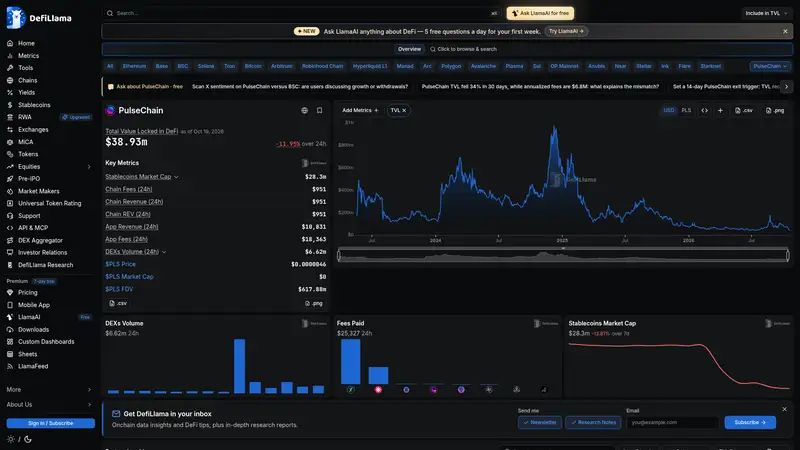Click the tallest DEXs Volume bar
The image size is (800, 450).
(x=240, y=366)
